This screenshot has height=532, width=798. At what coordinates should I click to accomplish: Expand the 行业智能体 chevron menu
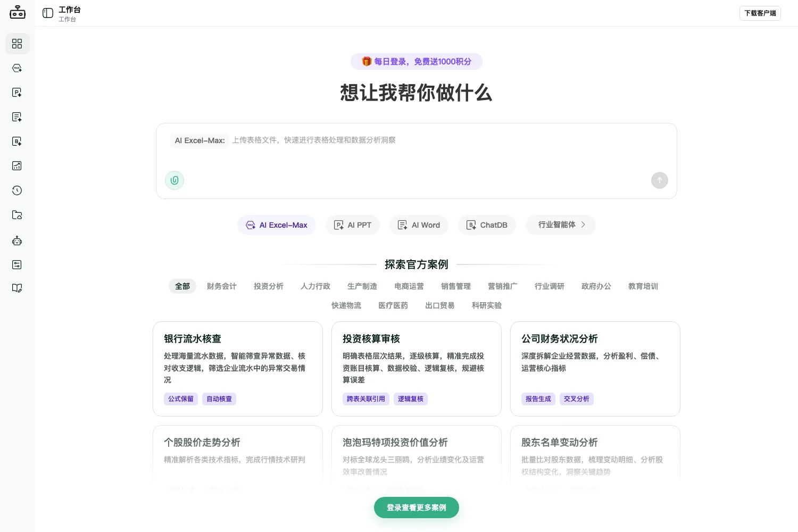pyautogui.click(x=560, y=225)
